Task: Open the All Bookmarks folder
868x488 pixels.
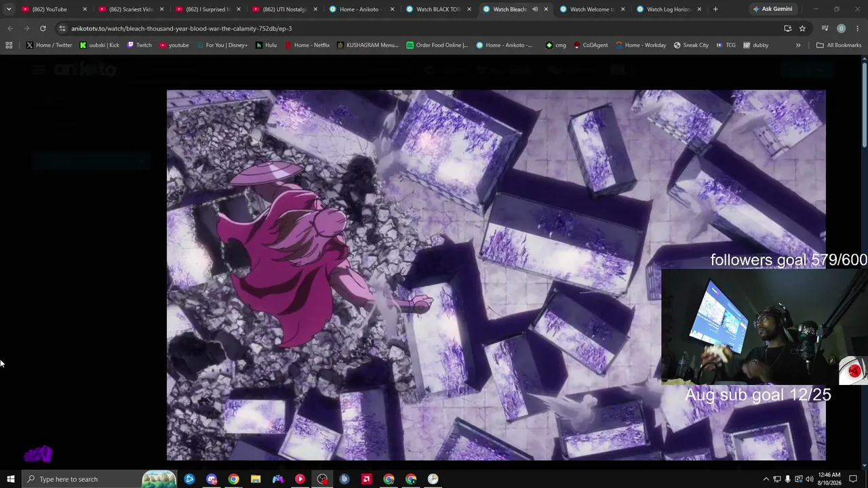Action: pos(839,45)
